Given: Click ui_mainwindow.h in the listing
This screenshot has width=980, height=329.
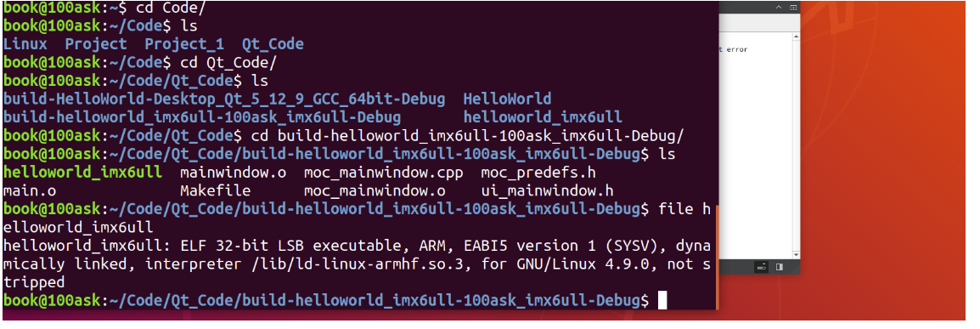Looking at the screenshot, I should pos(548,190).
